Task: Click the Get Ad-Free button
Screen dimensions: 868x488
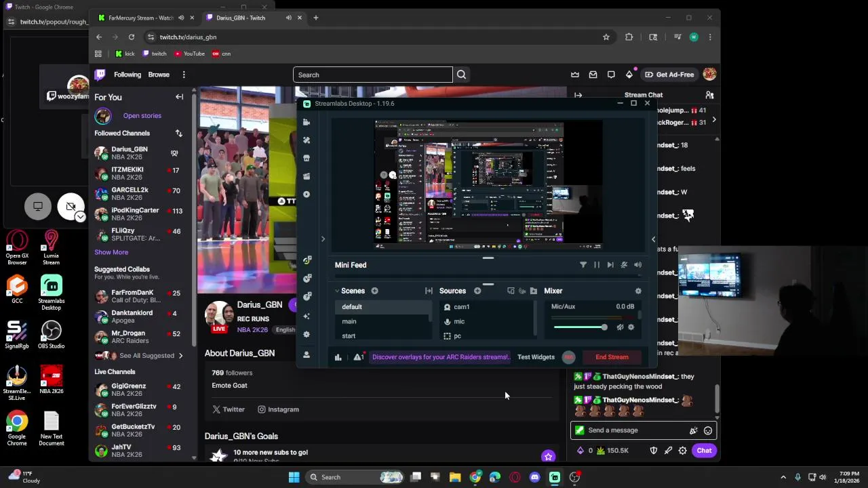Action: (669, 75)
